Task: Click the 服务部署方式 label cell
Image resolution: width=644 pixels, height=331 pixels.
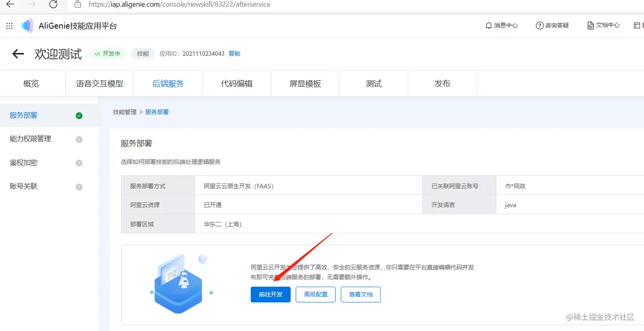Action: point(158,186)
